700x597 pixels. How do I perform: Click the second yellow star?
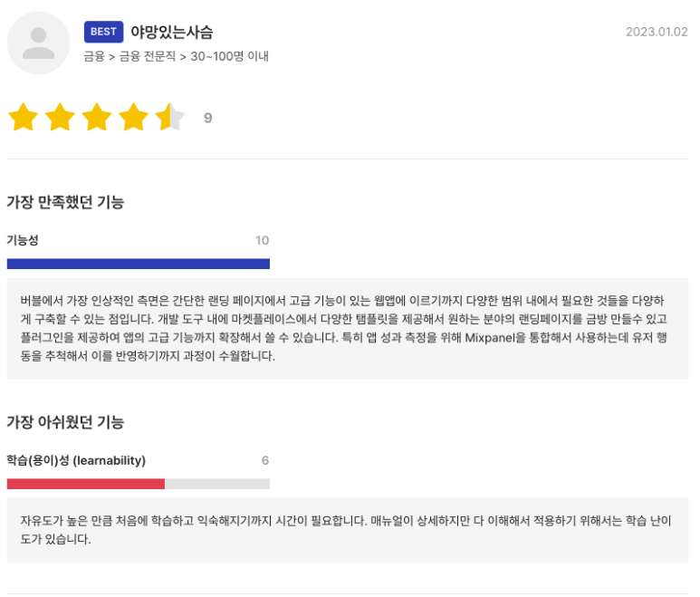coord(60,117)
